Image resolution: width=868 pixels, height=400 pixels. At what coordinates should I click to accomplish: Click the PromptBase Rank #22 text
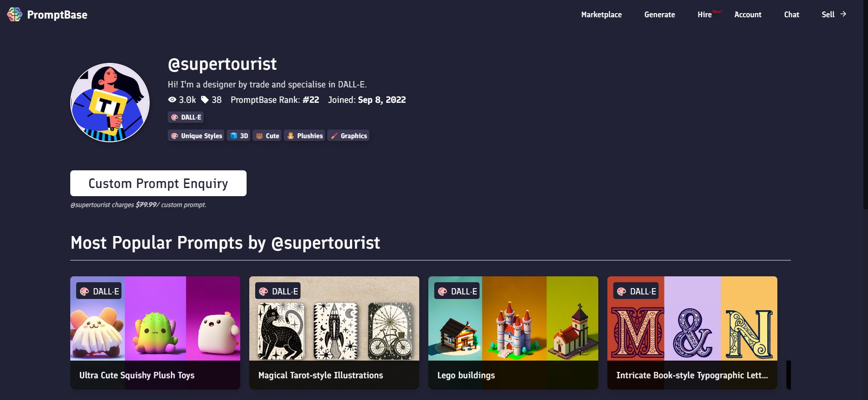click(275, 100)
